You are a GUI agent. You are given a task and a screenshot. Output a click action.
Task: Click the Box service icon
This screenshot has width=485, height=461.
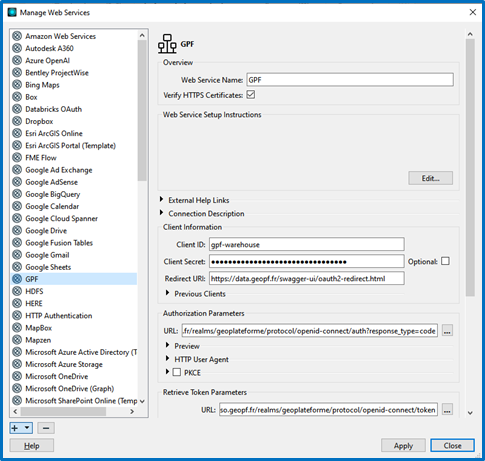tap(17, 97)
